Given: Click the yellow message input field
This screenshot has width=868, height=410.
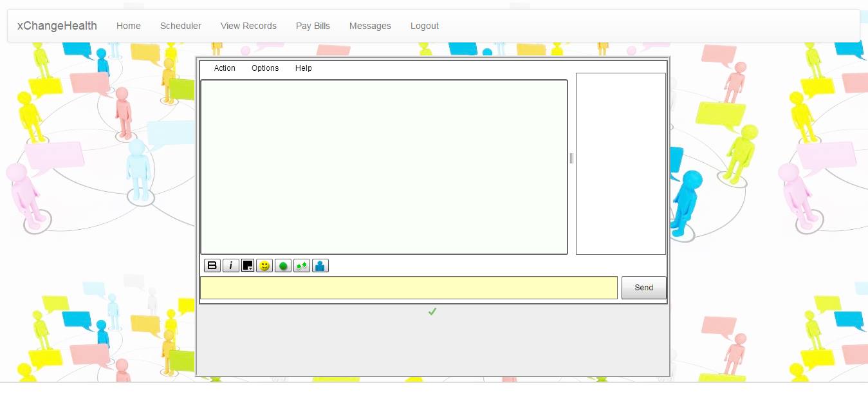Looking at the screenshot, I should [x=409, y=288].
